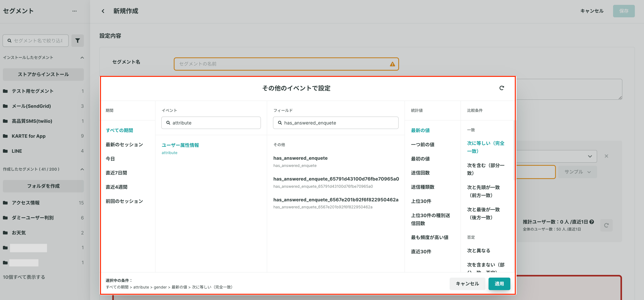Refresh the estimated user count
644x300 pixels.
[x=606, y=225]
